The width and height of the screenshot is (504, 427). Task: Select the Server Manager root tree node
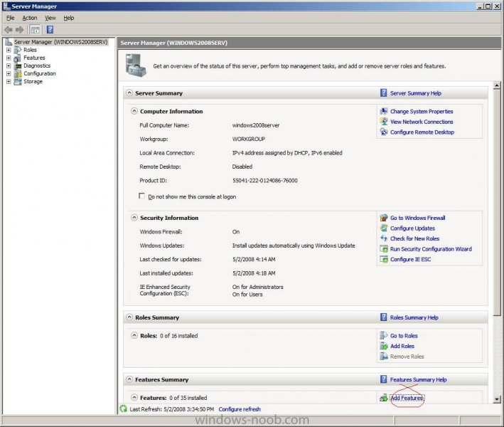60,42
